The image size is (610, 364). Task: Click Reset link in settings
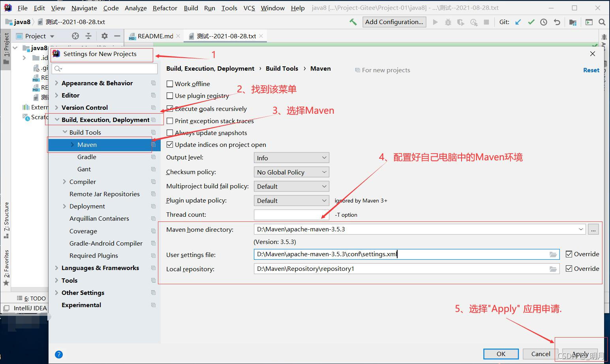tap(591, 70)
